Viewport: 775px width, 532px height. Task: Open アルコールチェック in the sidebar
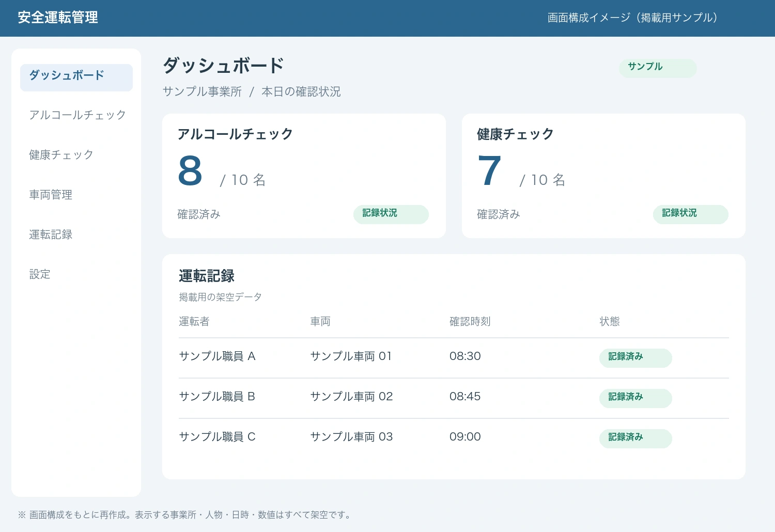76,115
